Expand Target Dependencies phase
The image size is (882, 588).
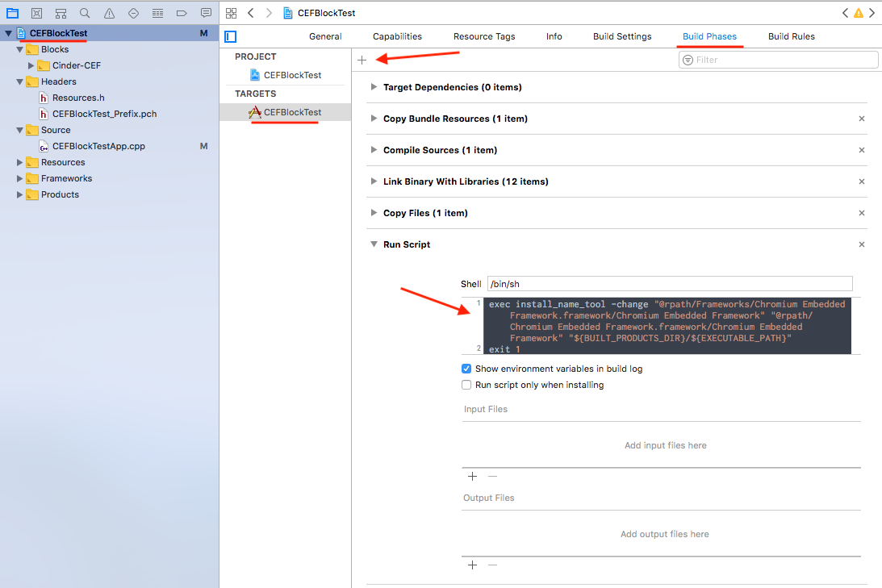(374, 87)
